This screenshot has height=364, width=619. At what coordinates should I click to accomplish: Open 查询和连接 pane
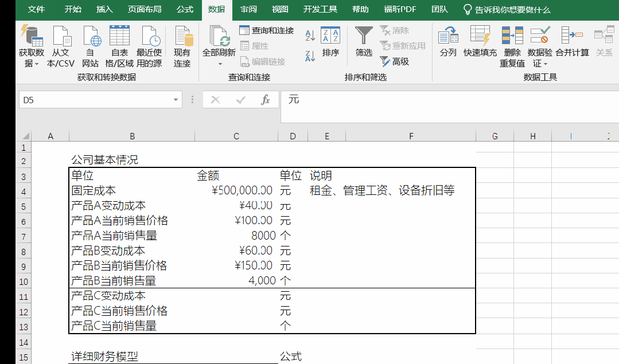(x=266, y=30)
